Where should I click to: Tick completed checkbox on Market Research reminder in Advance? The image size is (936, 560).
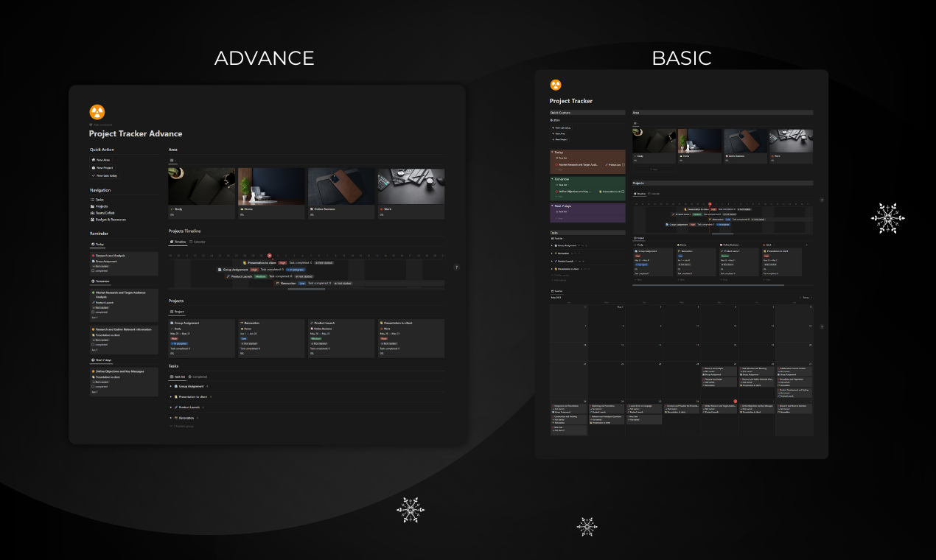click(x=92, y=311)
